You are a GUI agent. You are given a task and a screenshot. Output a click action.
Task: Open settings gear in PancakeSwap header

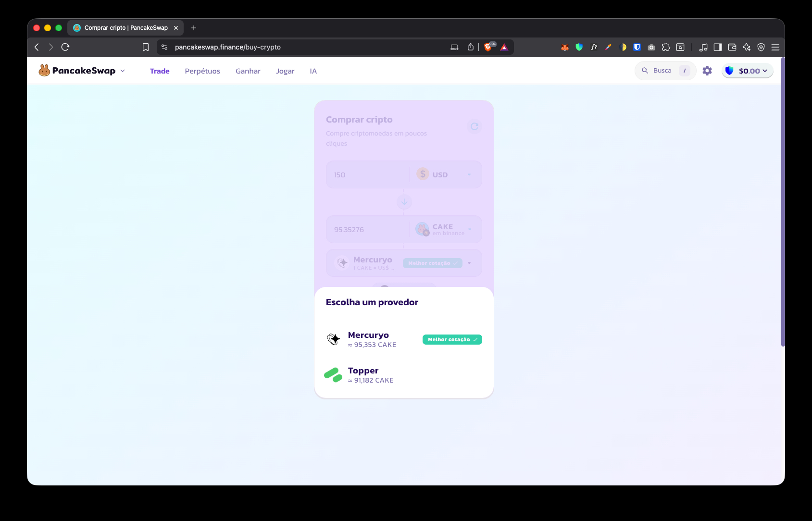(x=707, y=71)
